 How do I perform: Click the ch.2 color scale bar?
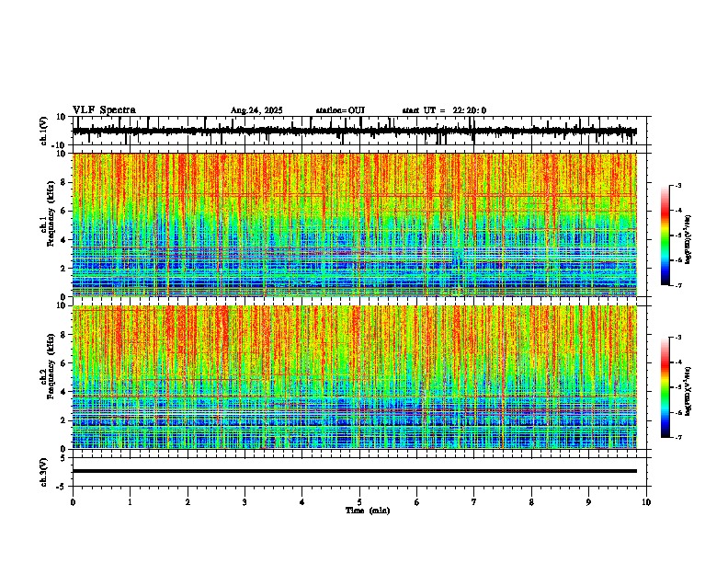665,387
